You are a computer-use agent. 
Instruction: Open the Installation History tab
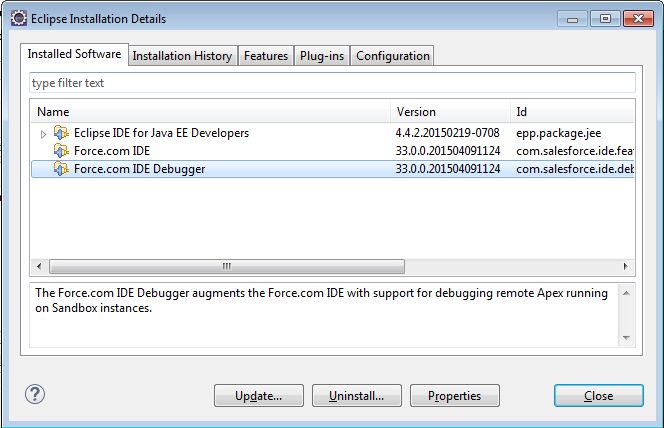182,56
